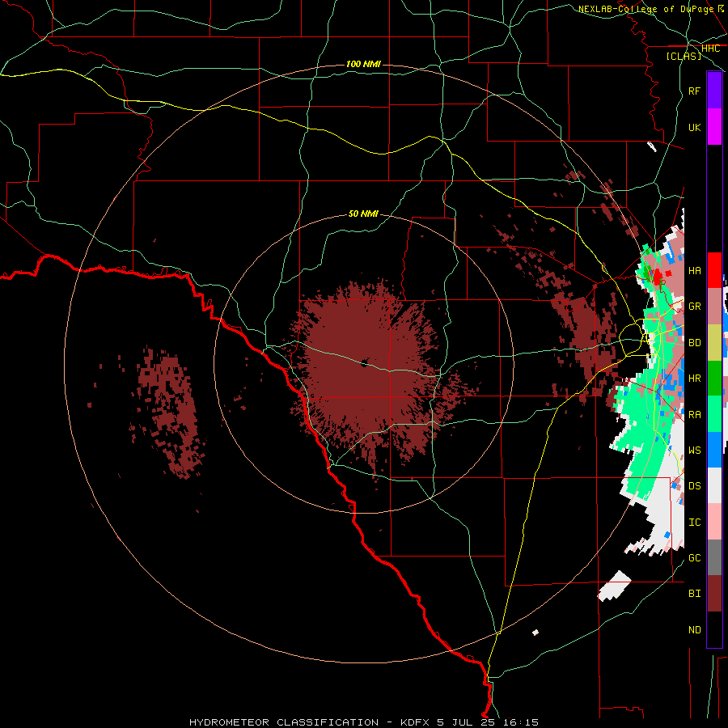The height and width of the screenshot is (728, 728).
Task: Click the UK legend label
Action: (x=694, y=128)
